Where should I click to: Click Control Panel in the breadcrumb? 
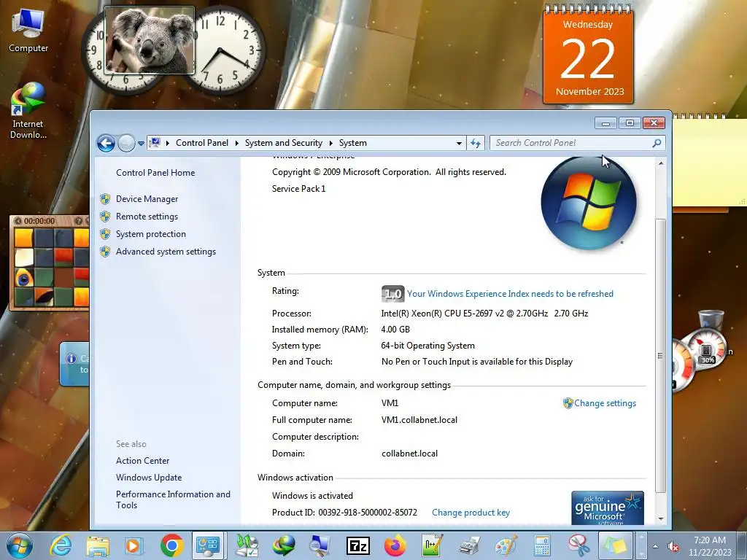(202, 143)
